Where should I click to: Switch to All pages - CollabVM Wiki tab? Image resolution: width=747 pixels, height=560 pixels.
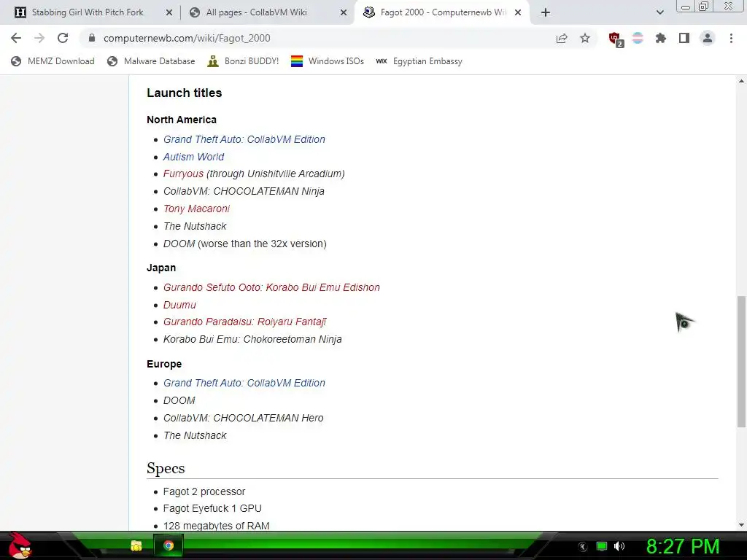[x=256, y=12]
